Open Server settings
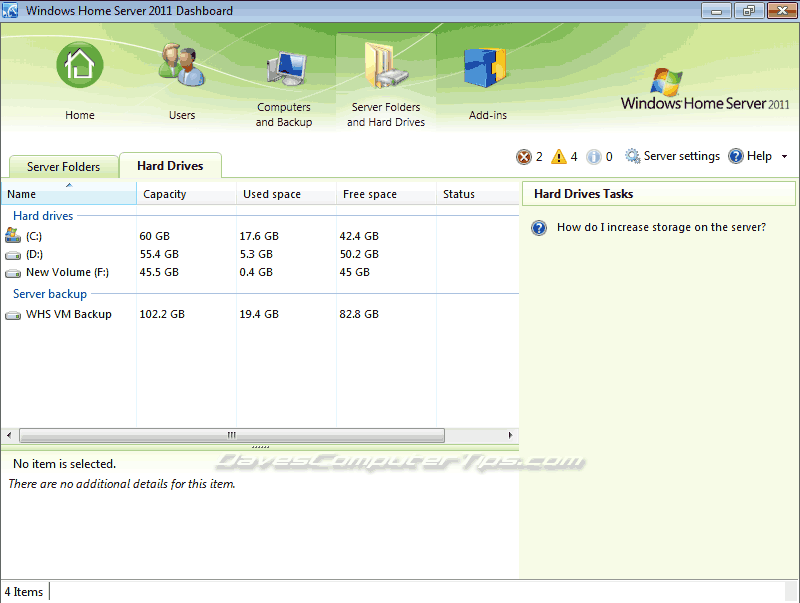This screenshot has height=603, width=800. coord(682,156)
